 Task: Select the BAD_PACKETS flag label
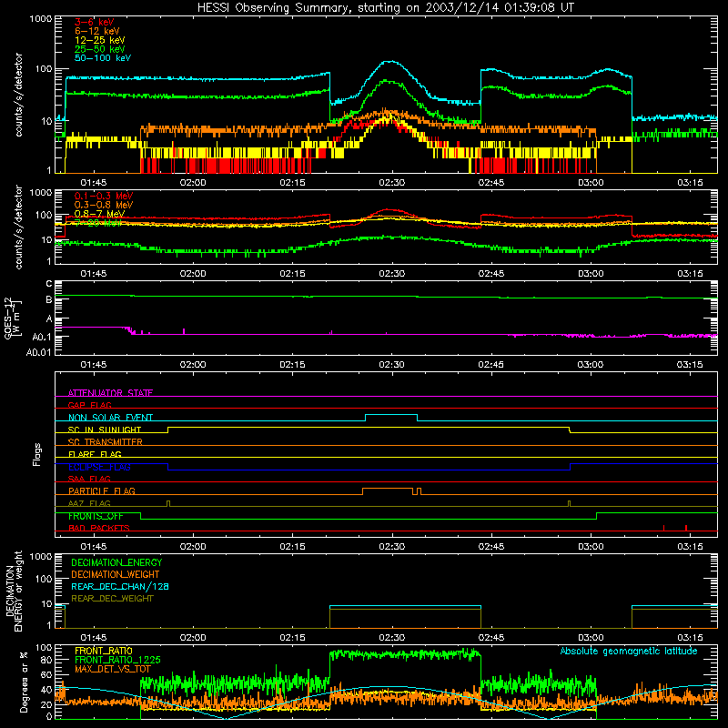click(x=99, y=528)
